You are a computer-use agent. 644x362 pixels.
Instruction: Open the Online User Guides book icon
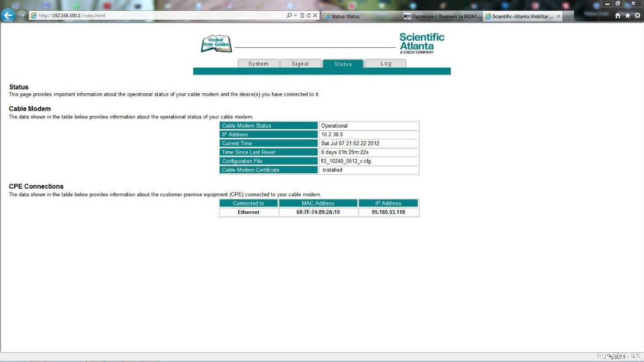[x=216, y=43]
